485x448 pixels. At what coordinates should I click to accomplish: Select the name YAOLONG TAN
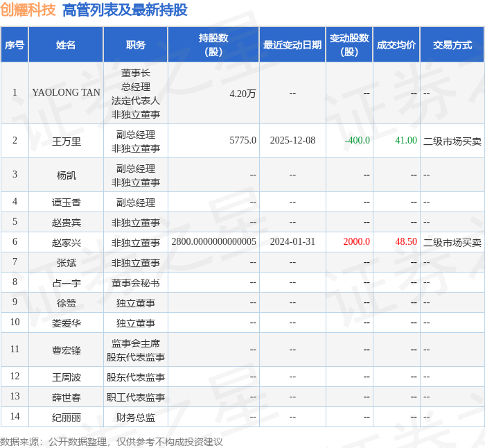click(x=66, y=92)
